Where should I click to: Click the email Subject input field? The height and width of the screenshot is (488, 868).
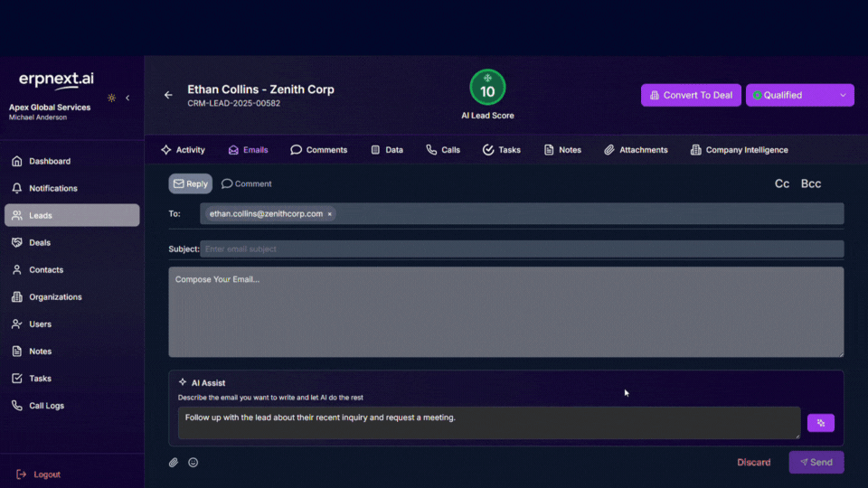coord(522,249)
